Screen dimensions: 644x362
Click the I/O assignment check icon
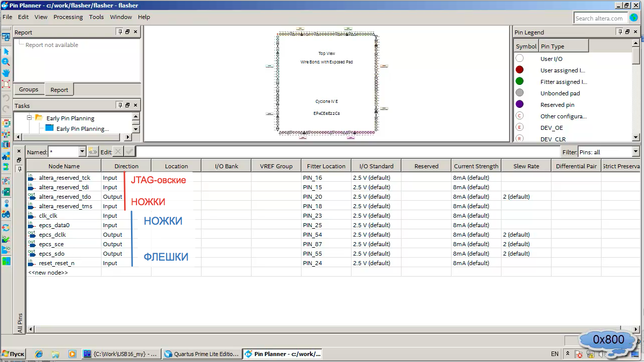coord(6,239)
